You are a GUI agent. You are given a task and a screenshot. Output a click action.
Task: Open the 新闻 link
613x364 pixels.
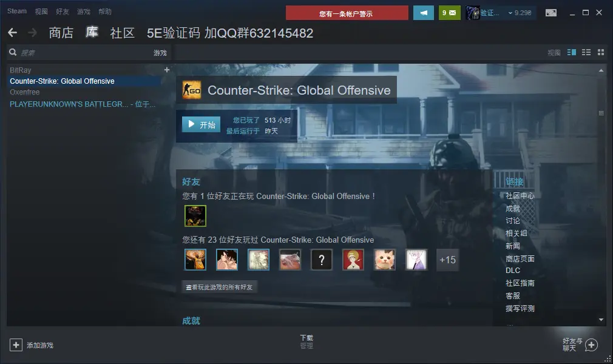point(512,246)
